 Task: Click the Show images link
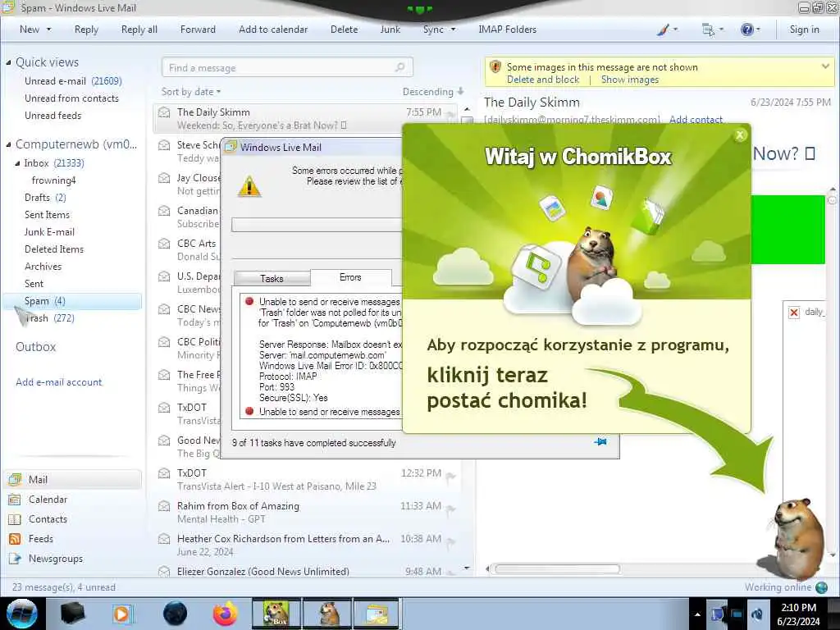click(629, 80)
